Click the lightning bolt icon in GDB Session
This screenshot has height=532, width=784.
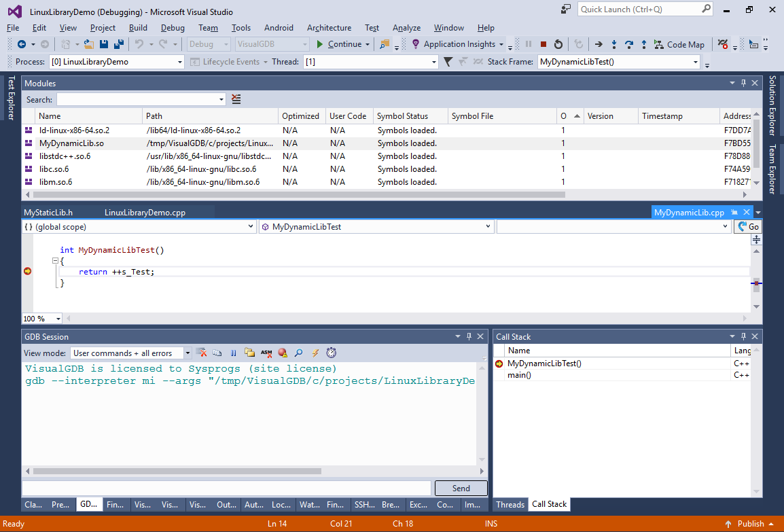[x=315, y=353]
